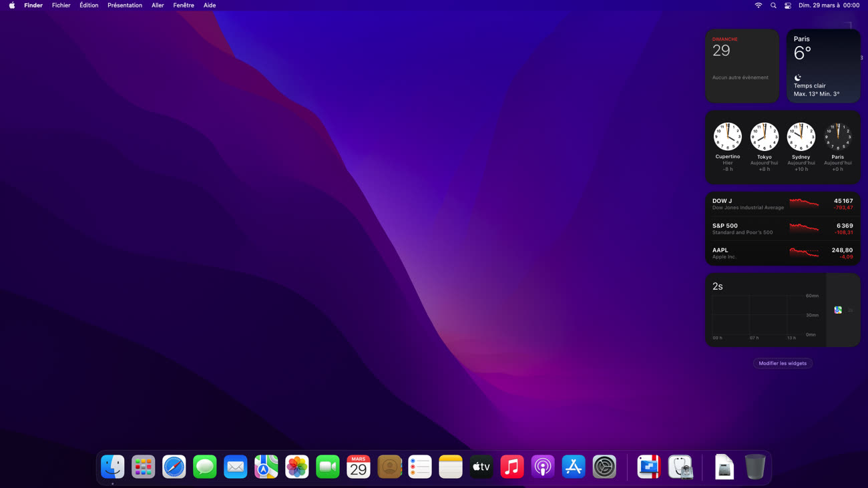
Task: Open Safari from the Dock
Action: pyautogui.click(x=174, y=467)
